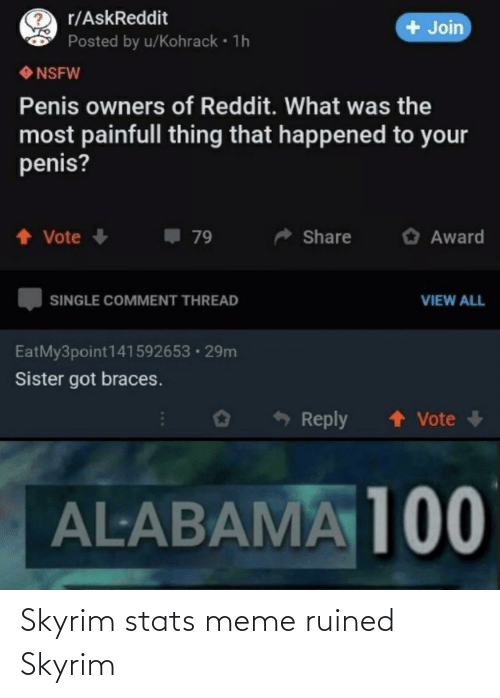
Task: Click VIEW ALL comments link
Action: tap(452, 300)
